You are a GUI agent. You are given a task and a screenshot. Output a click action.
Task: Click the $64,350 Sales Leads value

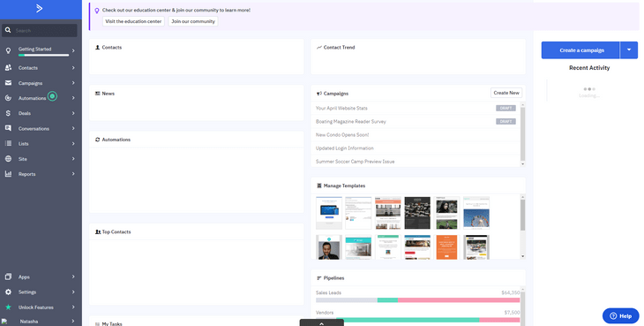click(x=511, y=292)
